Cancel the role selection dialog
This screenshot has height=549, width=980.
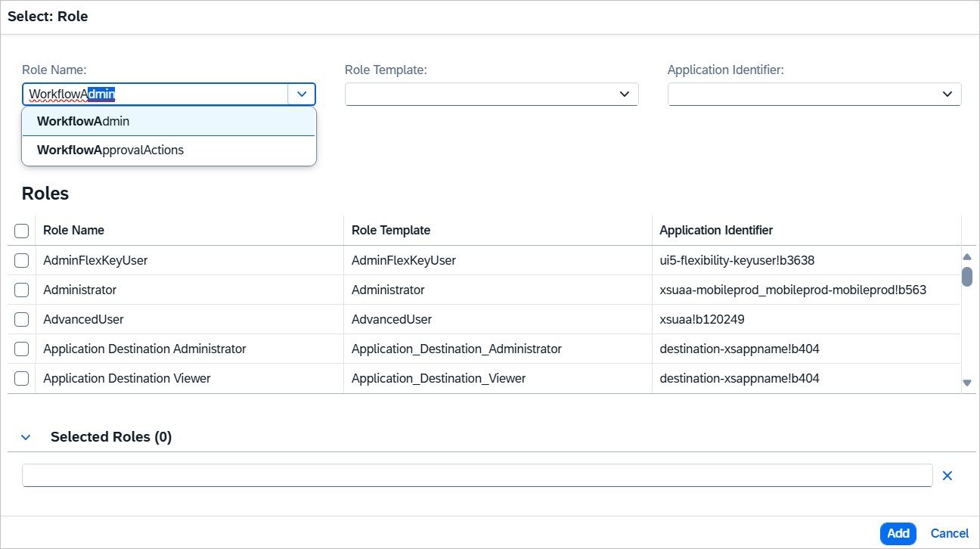tap(949, 533)
